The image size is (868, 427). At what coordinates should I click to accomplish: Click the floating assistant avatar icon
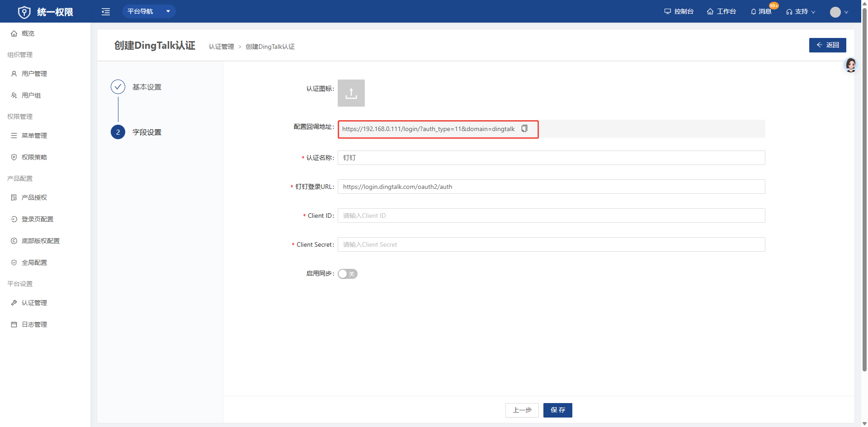click(850, 65)
